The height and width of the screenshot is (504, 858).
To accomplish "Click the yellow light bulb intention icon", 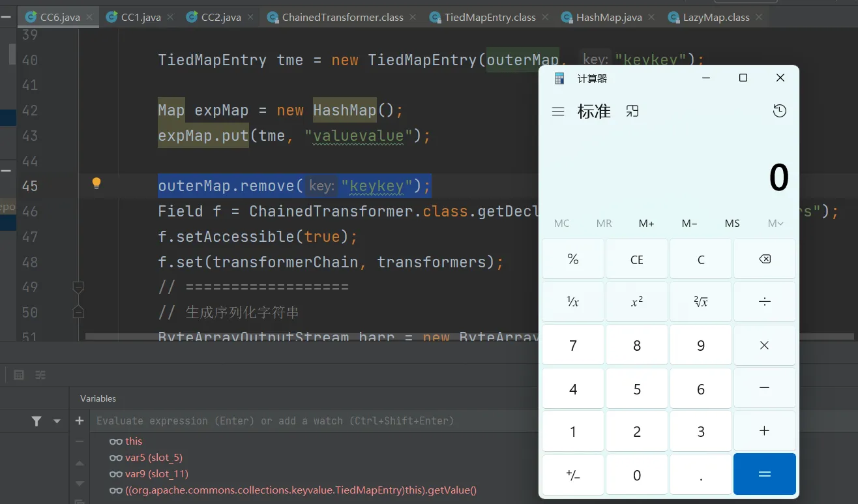I will (96, 184).
